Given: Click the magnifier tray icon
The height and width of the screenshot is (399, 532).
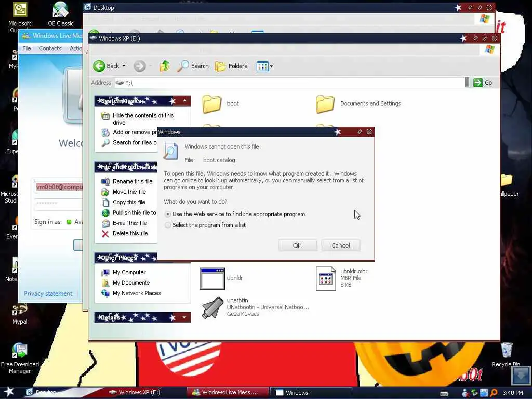Looking at the screenshot, I should click(494, 393).
